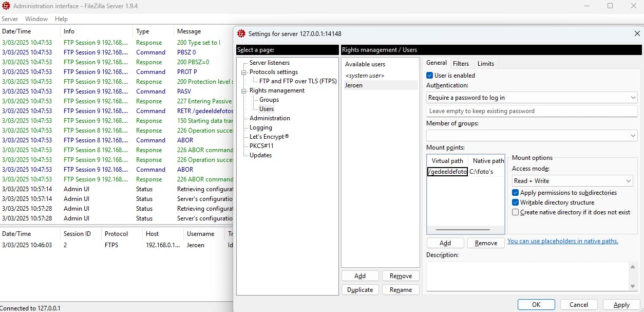This screenshot has height=312, width=644.
Task: Collapse the Rights management tree node
Action: (x=244, y=91)
